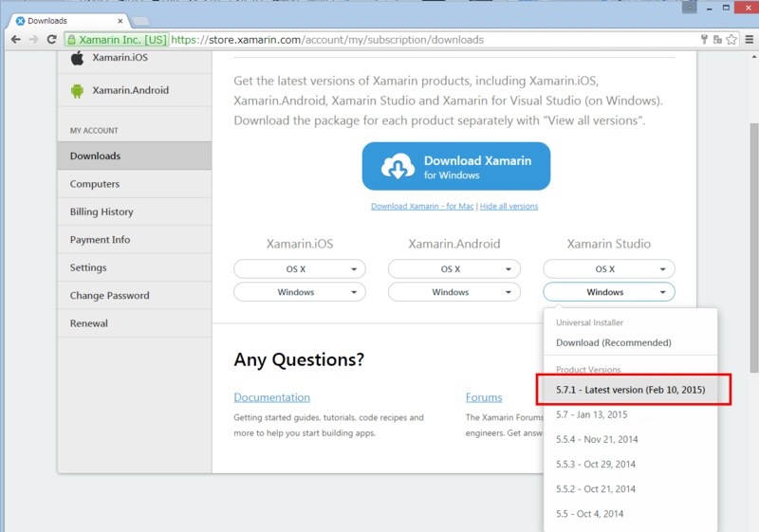The width and height of the screenshot is (759, 532).
Task: Click Hide all versions link
Action: [x=509, y=207]
